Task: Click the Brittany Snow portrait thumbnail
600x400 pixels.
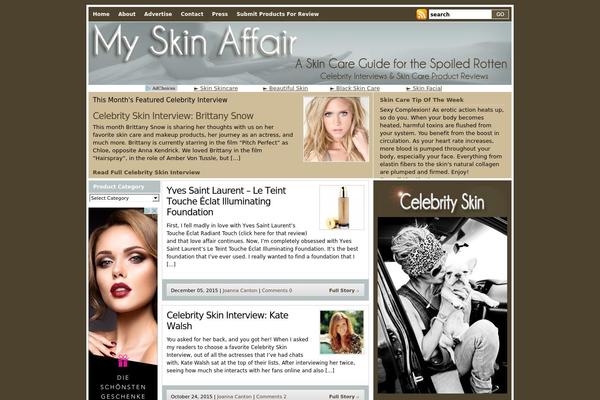Action: click(336, 129)
